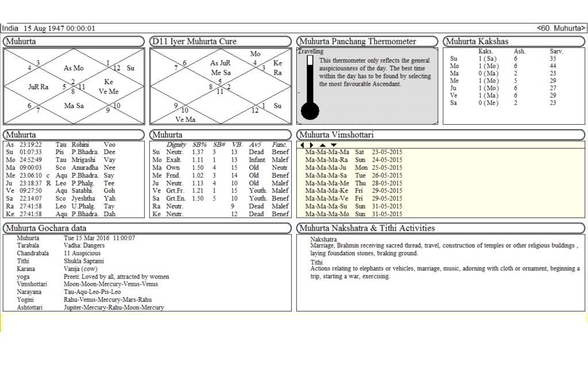588x368 pixels.
Task: Click 'Ma Sa' in the Muhurta chart
Action: (74, 106)
